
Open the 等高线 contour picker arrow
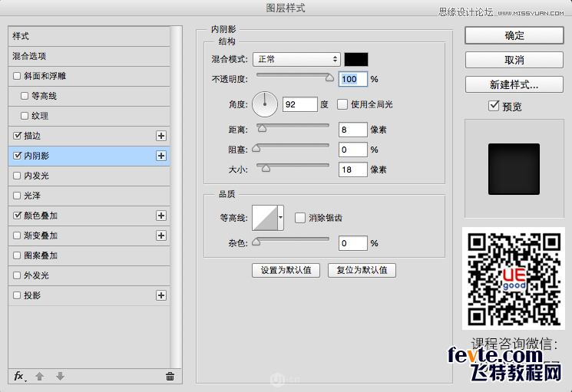tap(280, 218)
